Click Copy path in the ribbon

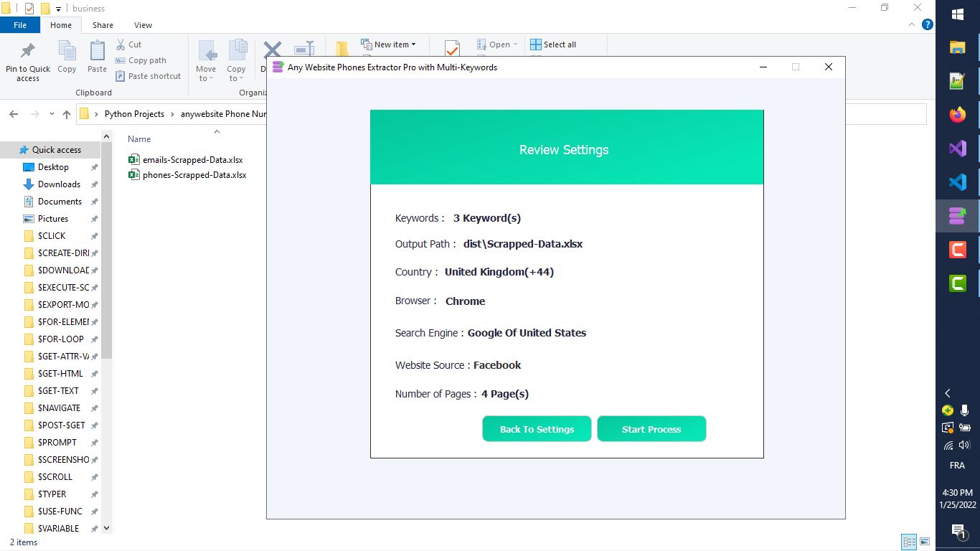tap(141, 60)
